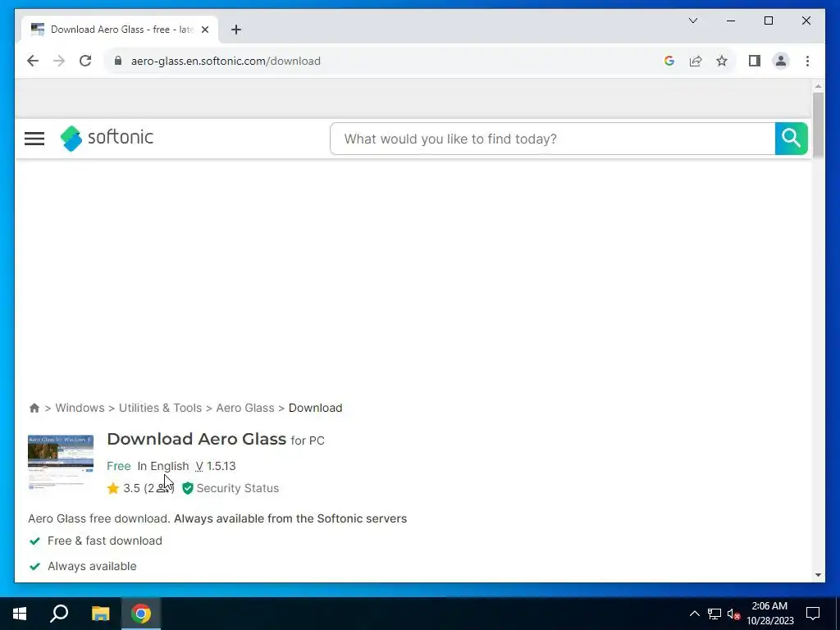
Task: Click the Download breadcrumb text
Action: pyautogui.click(x=316, y=408)
